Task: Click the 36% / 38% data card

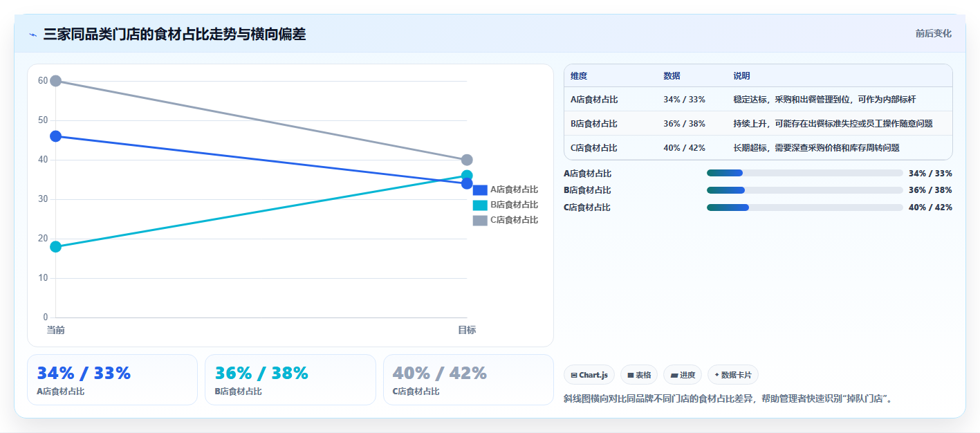Action: click(290, 380)
